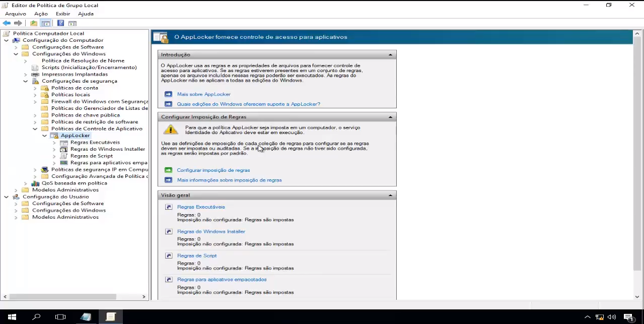Collapse the Configuração do Usuário node

coord(6,197)
